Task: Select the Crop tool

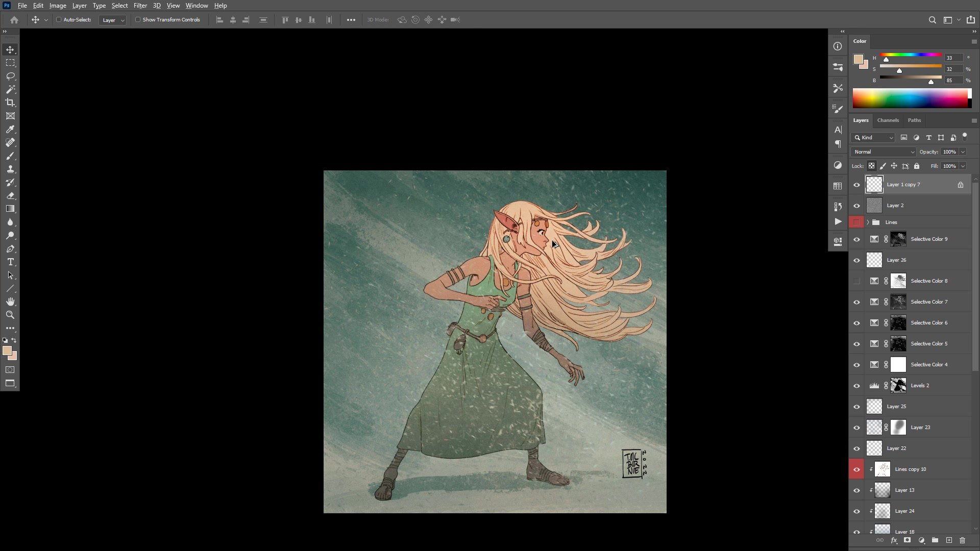Action: coord(10,103)
